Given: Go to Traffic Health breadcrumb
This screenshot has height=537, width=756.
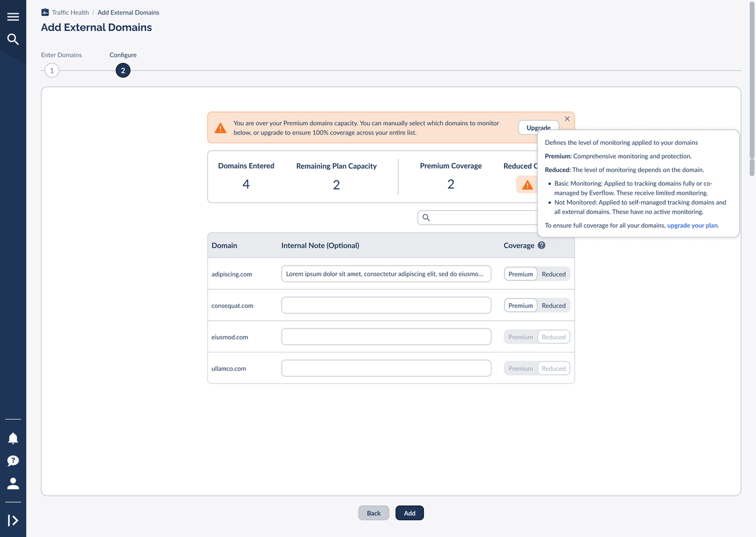Looking at the screenshot, I should 71,12.
